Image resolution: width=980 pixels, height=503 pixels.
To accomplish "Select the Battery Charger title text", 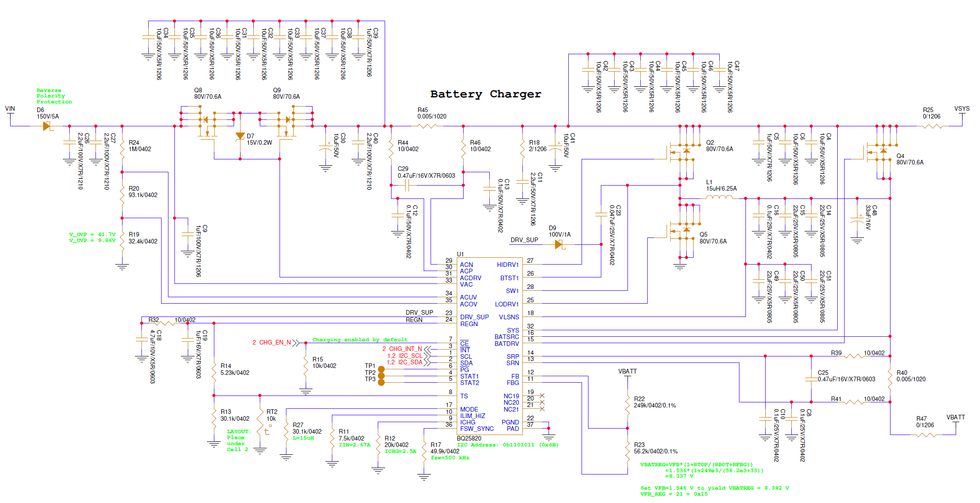I will point(486,94).
